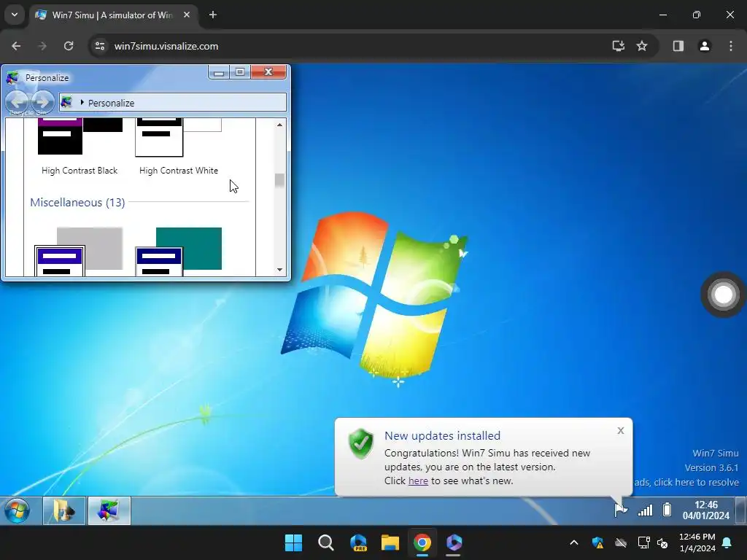Bookmark this page with the star icon

click(642, 46)
